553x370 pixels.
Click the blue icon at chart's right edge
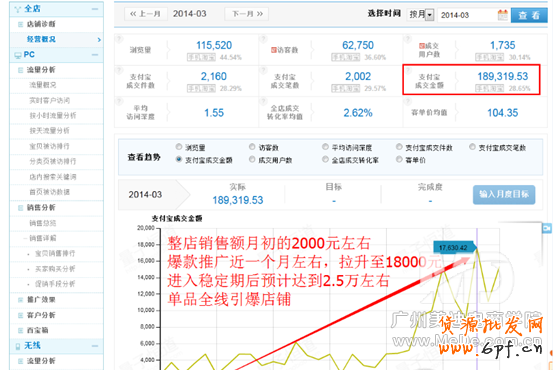pyautogui.click(x=547, y=228)
